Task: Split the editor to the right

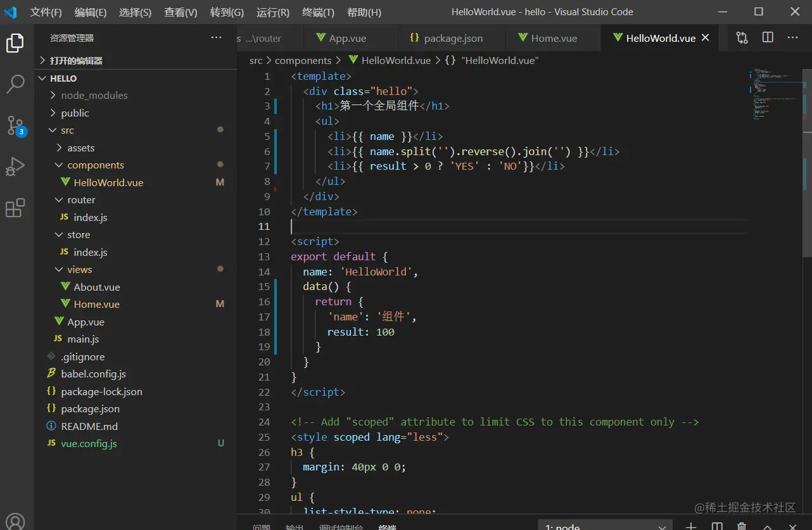Action: point(768,38)
